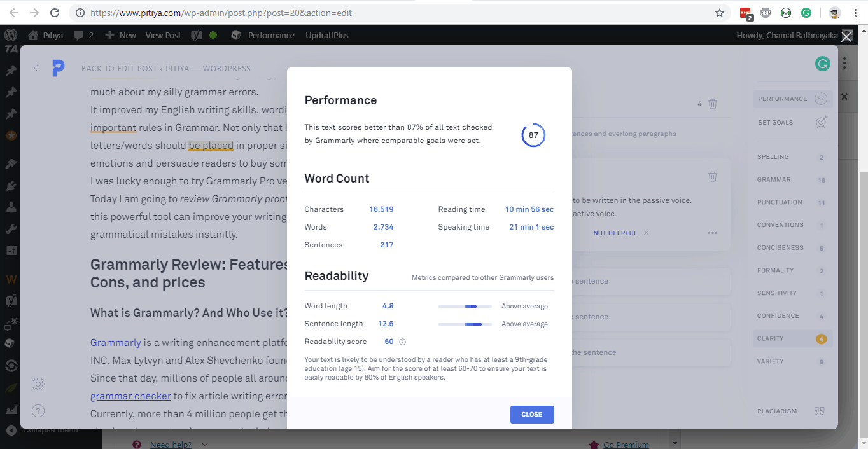The width and height of the screenshot is (868, 449).
Task: Click the trash icon next to count 4
Action: coord(713,104)
